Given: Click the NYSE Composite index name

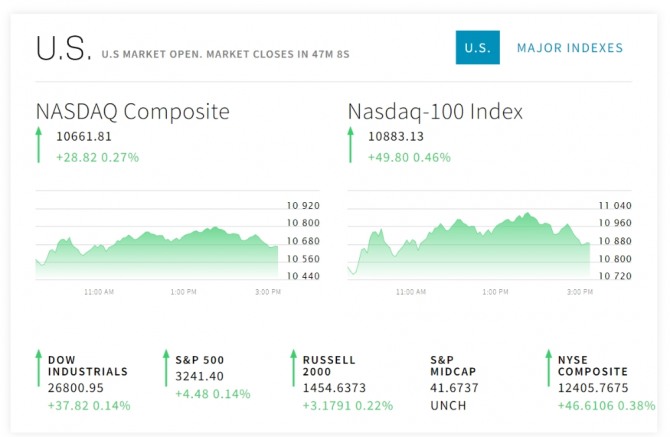Looking at the screenshot, I should (591, 366).
